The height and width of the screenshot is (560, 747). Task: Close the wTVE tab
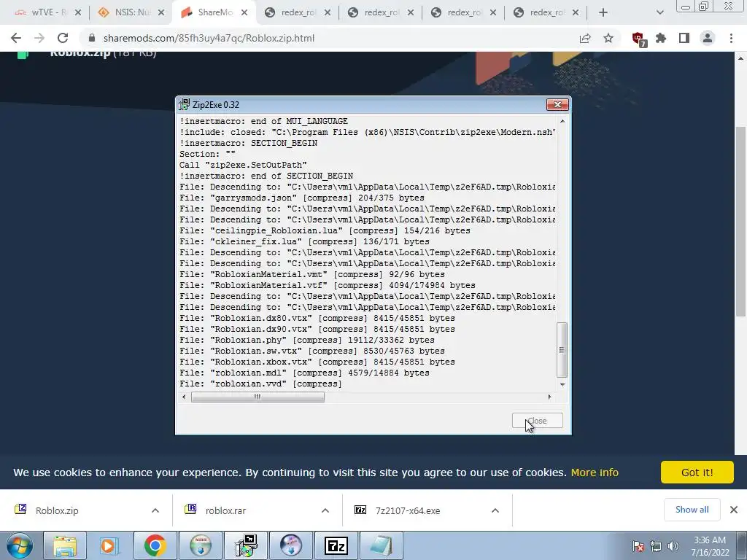(78, 12)
